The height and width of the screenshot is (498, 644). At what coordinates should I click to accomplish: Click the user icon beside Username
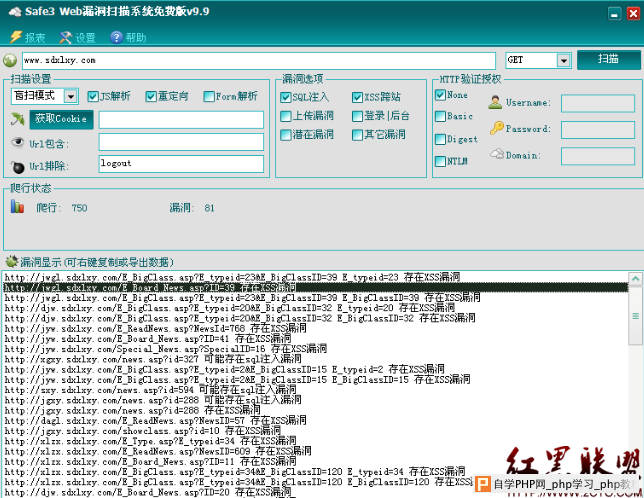point(495,102)
